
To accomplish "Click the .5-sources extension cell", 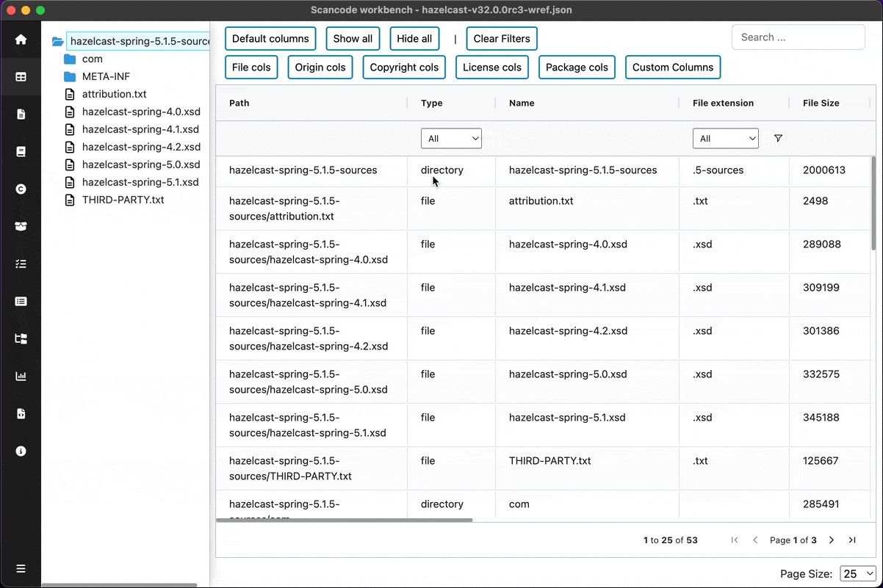I will coord(718,170).
